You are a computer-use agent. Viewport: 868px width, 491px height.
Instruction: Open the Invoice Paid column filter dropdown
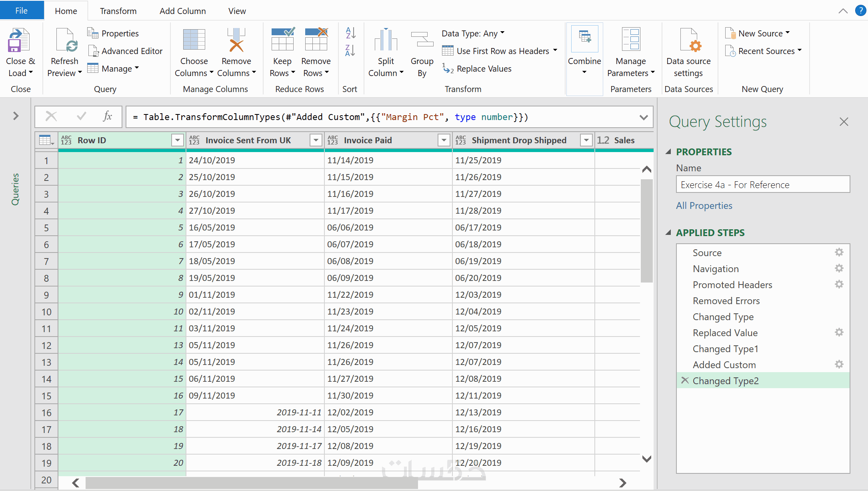(444, 140)
